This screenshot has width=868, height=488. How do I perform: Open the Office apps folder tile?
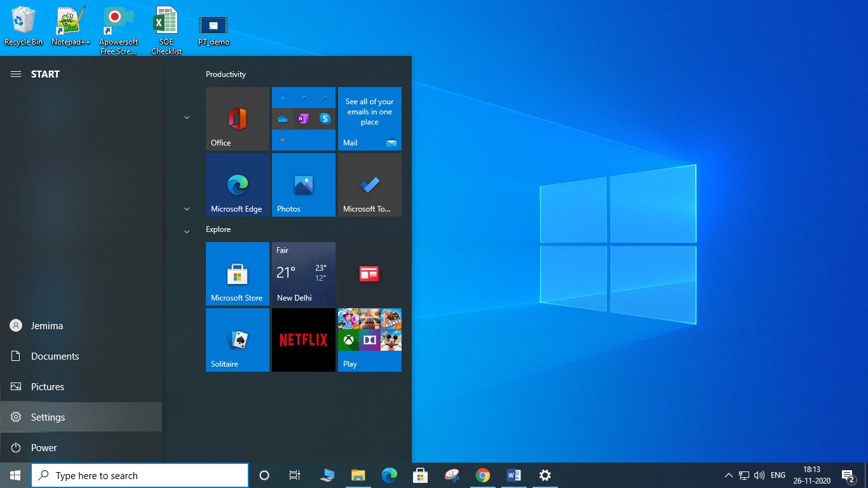304,119
